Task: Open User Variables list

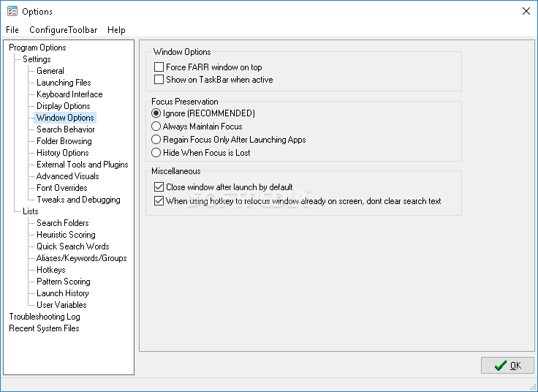Action: tap(61, 304)
